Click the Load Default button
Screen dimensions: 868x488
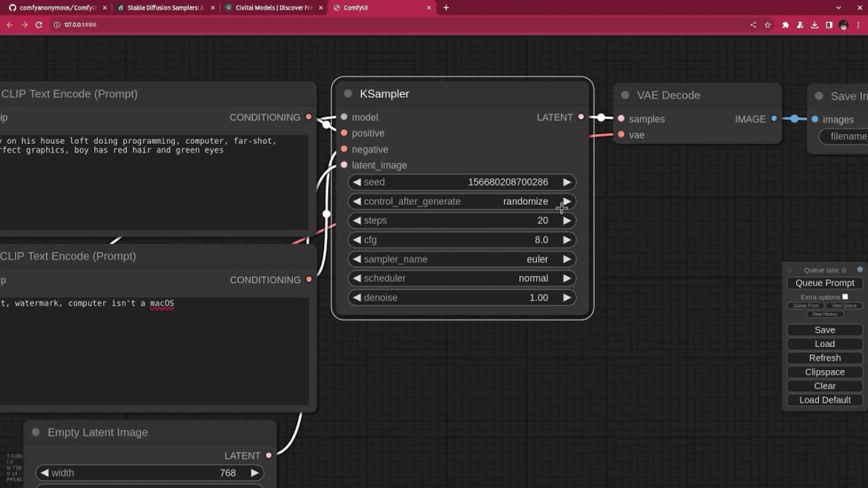824,400
